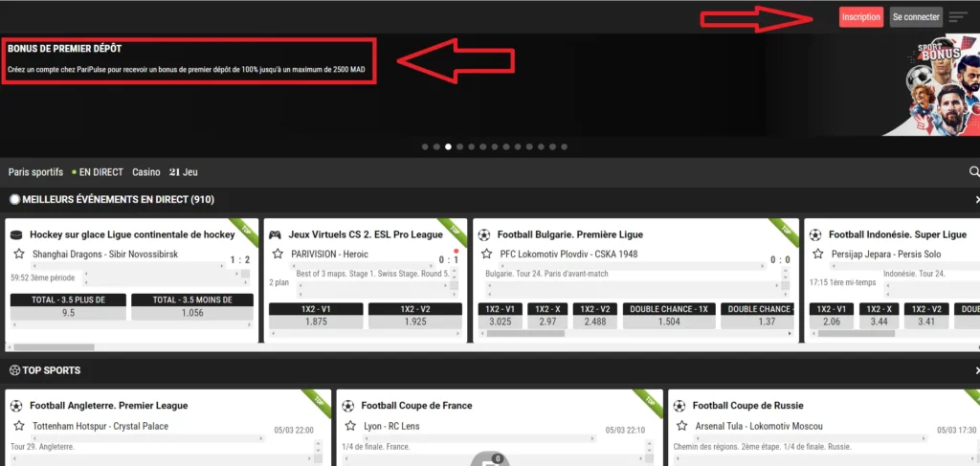Bet Persijap Jepara V1 at 2.06
This screenshot has height=466, width=980.
pyautogui.click(x=832, y=316)
